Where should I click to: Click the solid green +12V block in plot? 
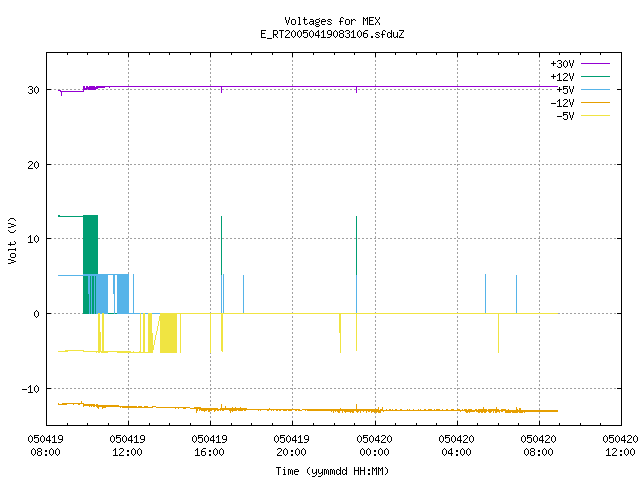point(90,245)
